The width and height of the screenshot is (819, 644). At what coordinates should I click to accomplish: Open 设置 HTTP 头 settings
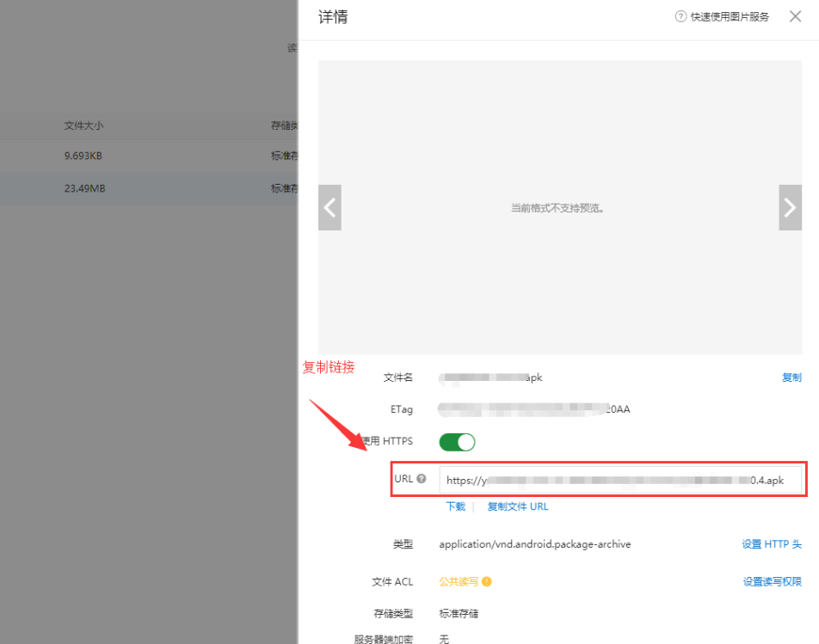point(772,544)
